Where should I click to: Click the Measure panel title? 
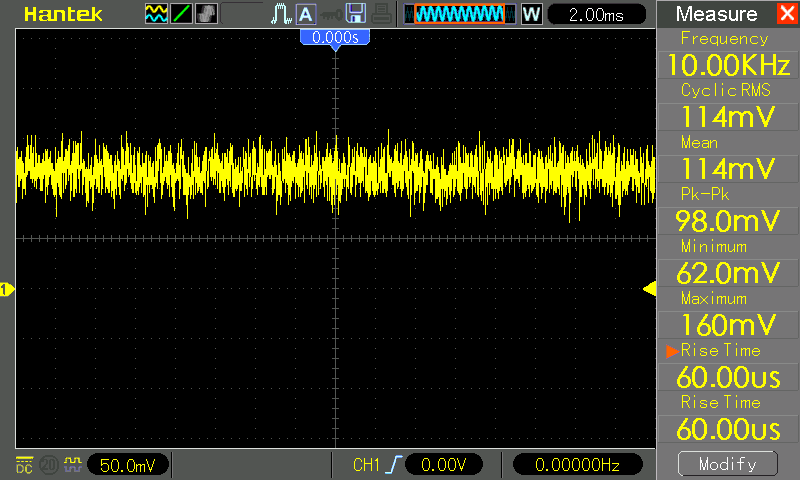(x=716, y=14)
